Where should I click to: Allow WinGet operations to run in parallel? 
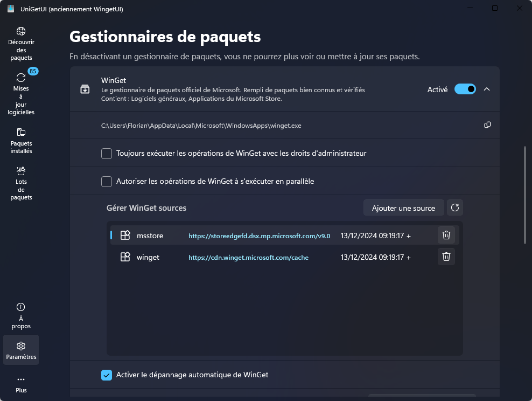point(106,182)
